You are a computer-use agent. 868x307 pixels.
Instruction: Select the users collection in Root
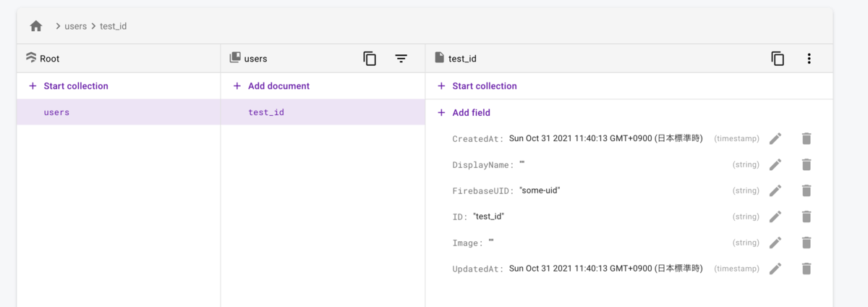(56, 112)
